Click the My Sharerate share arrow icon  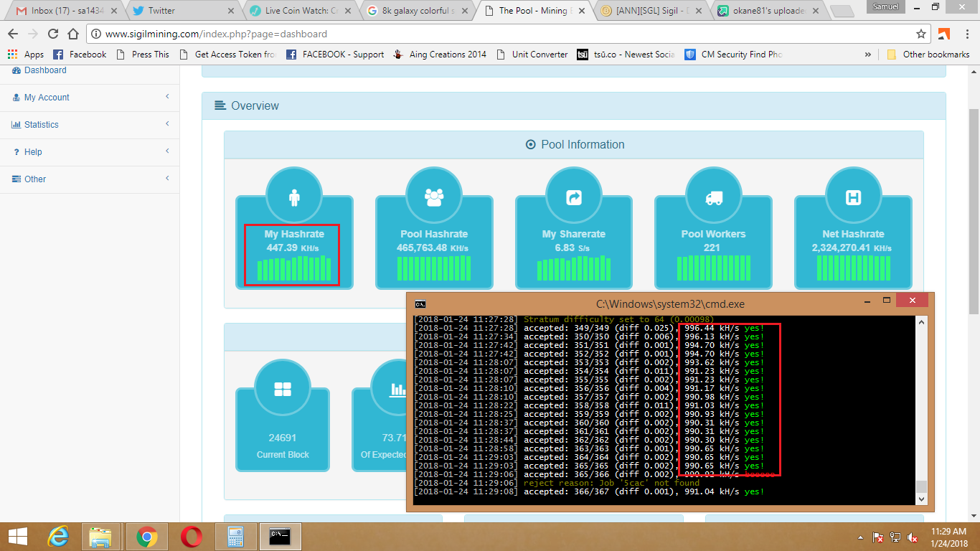[574, 198]
